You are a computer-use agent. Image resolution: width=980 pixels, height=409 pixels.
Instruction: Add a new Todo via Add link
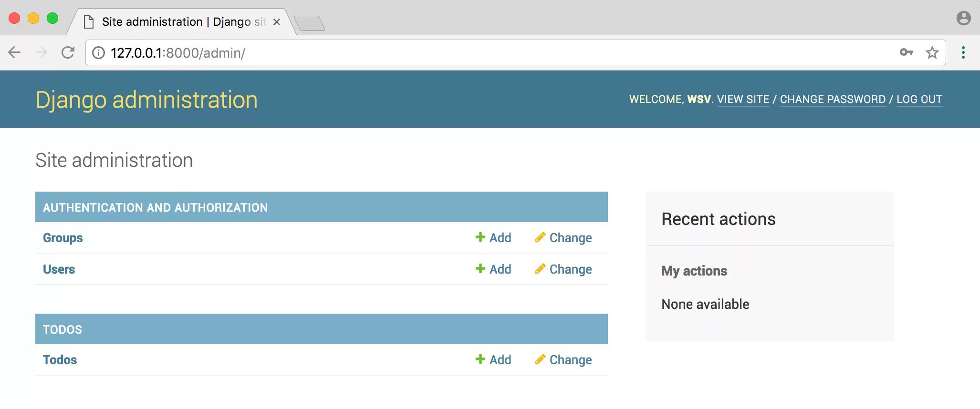point(500,359)
